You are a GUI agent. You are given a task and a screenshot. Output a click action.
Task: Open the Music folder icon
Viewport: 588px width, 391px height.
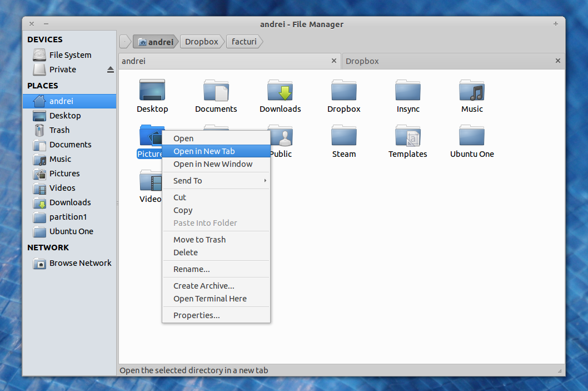[x=472, y=91]
